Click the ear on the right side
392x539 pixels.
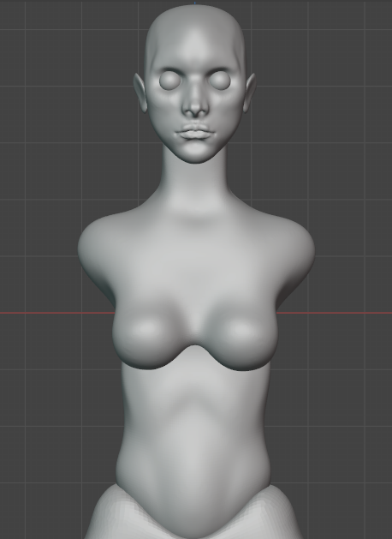tap(249, 93)
